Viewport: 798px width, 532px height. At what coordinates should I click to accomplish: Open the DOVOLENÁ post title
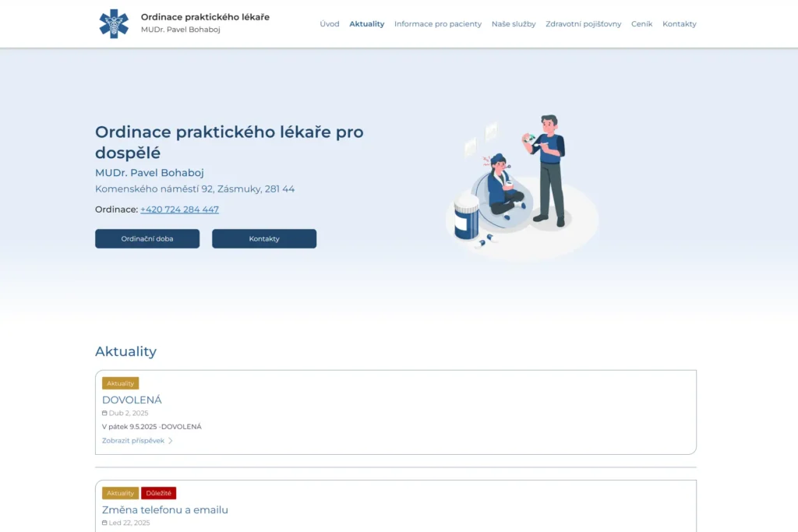(x=132, y=400)
